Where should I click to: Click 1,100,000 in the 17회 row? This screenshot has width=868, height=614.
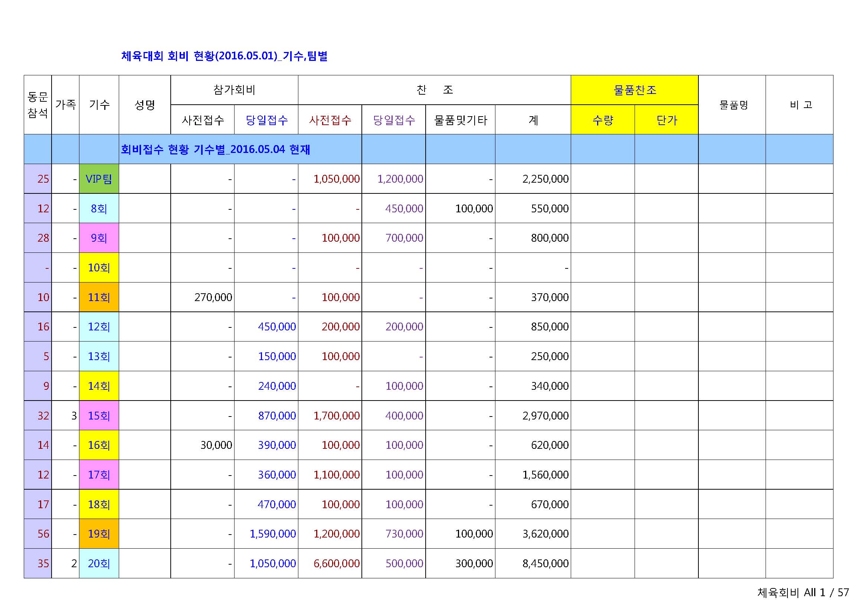[337, 474]
